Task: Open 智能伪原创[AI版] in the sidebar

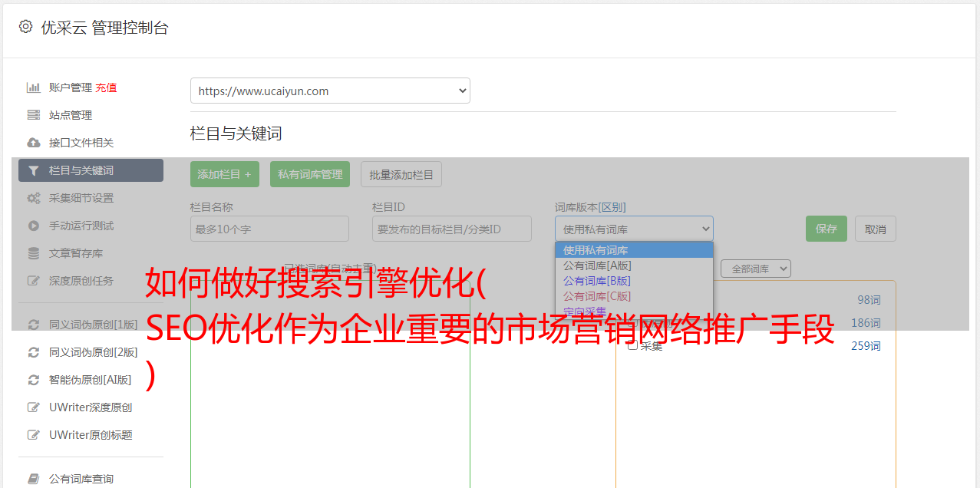Action: (91, 380)
